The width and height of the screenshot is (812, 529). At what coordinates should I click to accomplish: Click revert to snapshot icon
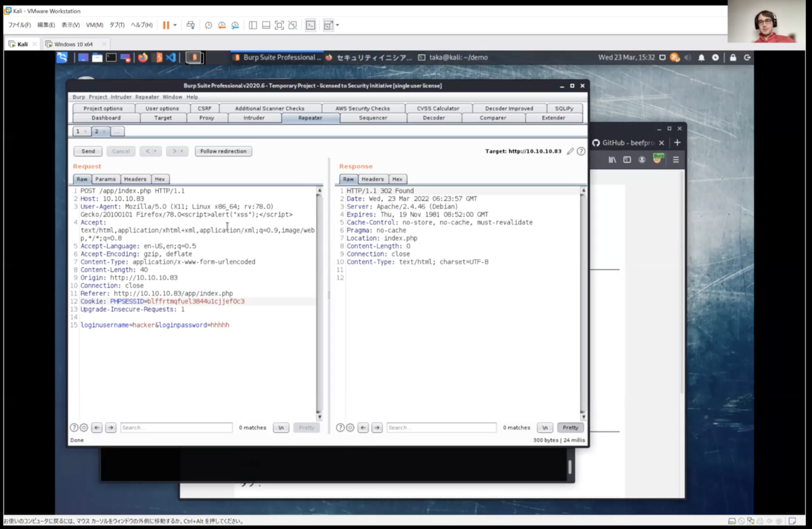click(221, 25)
